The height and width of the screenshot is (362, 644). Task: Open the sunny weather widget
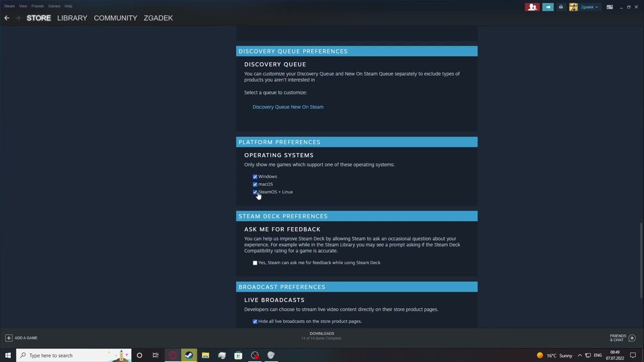point(554,355)
